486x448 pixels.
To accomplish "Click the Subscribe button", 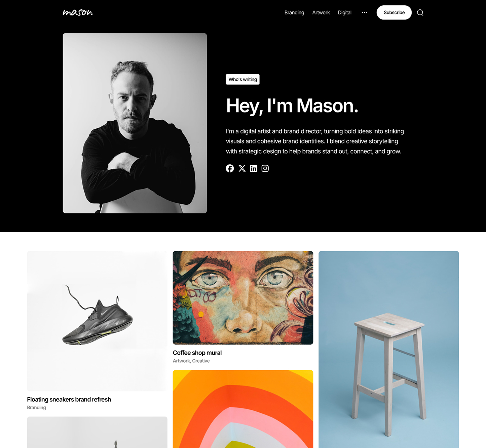I will pos(394,12).
